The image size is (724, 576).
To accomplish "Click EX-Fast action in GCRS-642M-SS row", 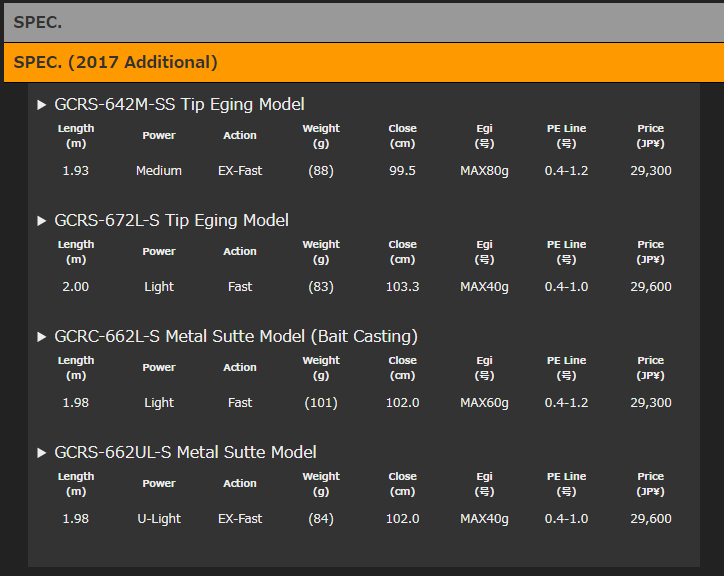I will pos(240,171).
